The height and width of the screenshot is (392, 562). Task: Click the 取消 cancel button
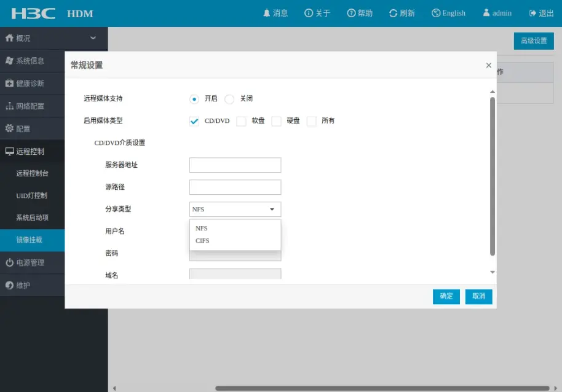click(478, 296)
